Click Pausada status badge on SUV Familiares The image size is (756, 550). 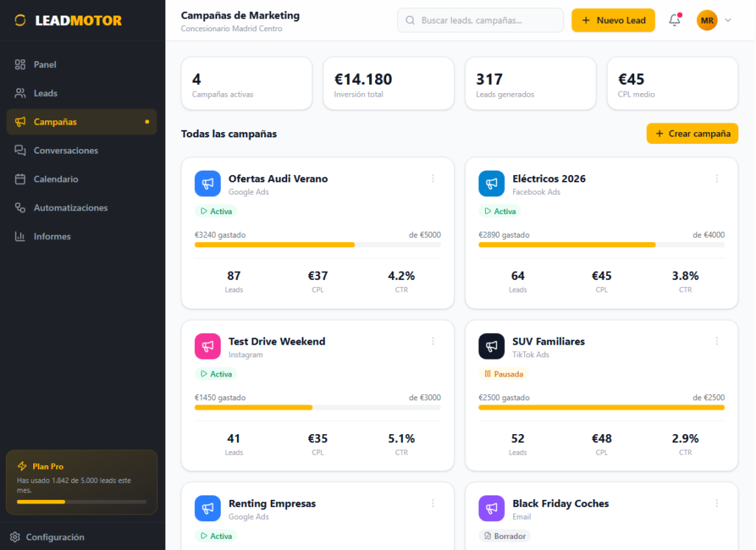point(504,374)
